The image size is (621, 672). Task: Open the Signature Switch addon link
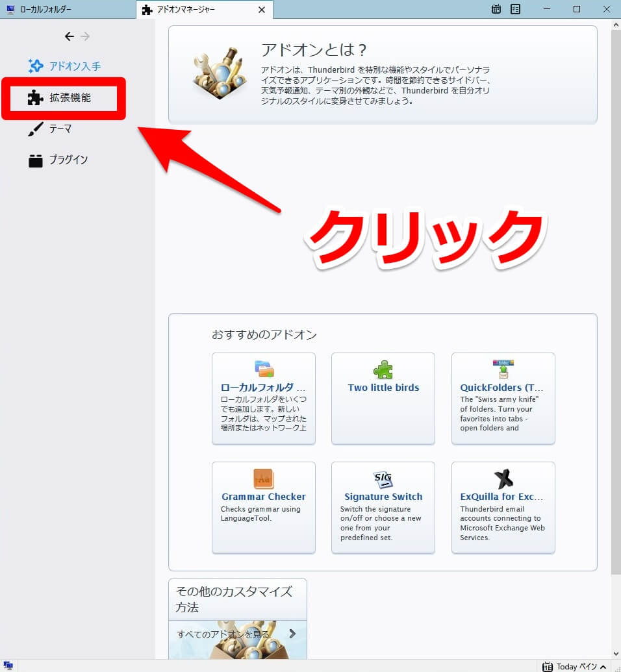(383, 497)
